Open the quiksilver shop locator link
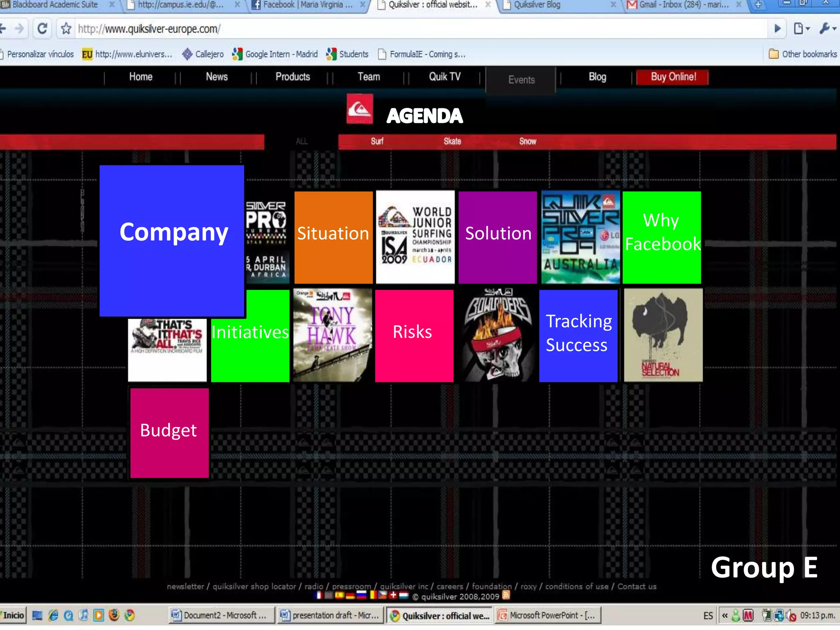840x630 pixels. [x=254, y=587]
